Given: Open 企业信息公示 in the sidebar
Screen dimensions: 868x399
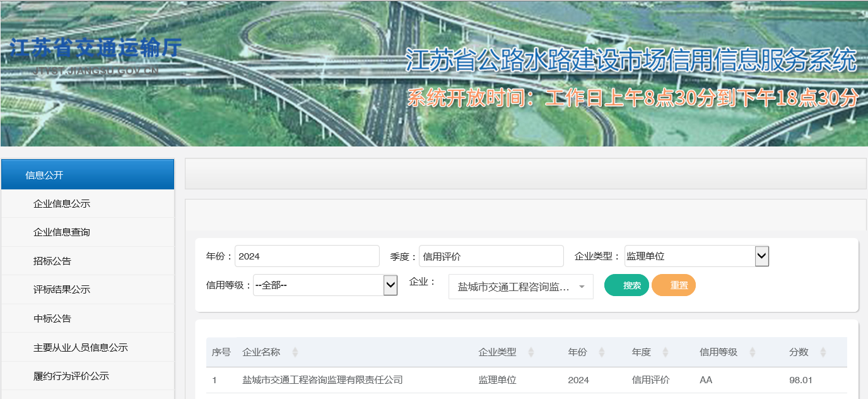Looking at the screenshot, I should pos(62,203).
